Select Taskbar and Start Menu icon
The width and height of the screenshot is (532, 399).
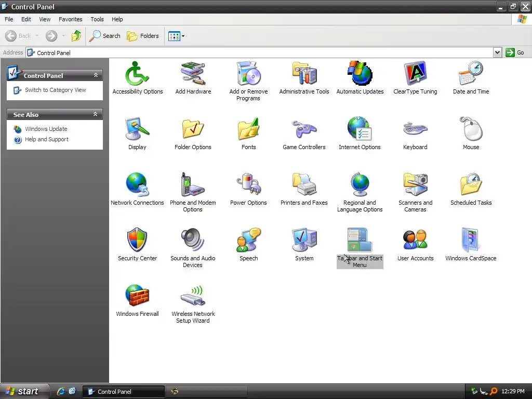coord(360,240)
